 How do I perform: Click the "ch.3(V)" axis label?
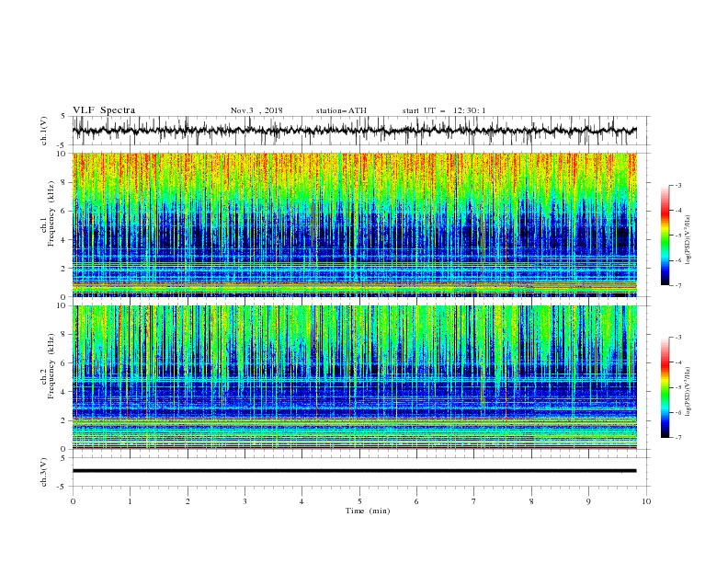[44, 472]
